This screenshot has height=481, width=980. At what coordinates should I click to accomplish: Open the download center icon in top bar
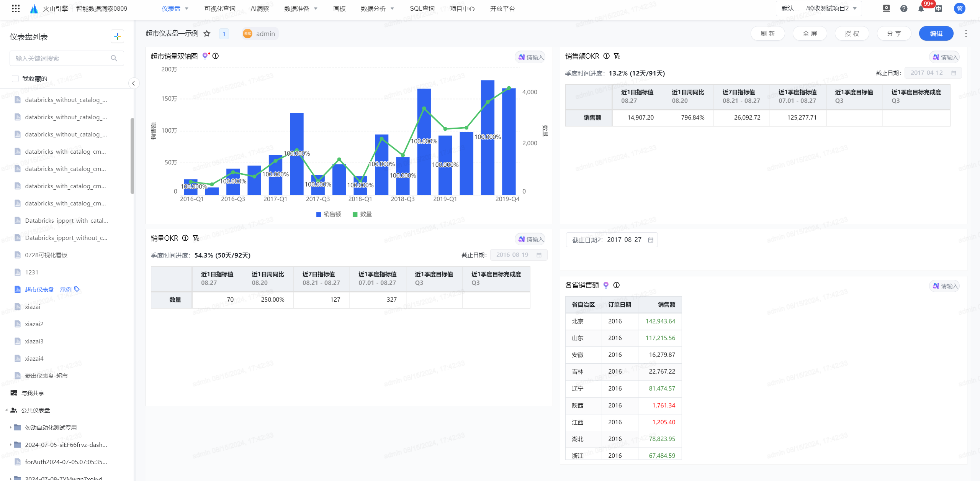tap(886, 8)
